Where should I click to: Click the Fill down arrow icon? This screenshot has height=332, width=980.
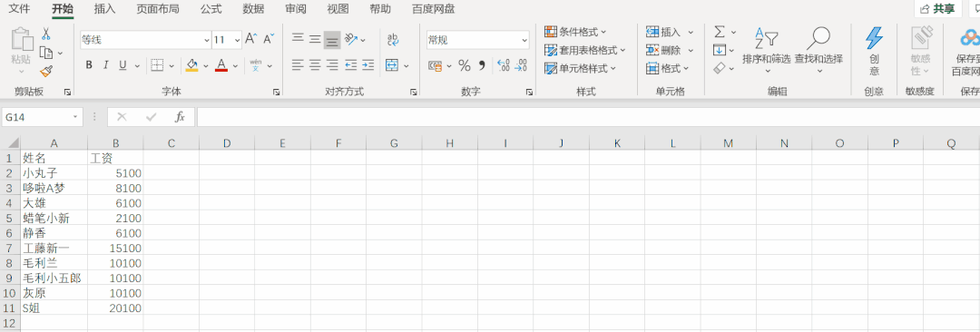pos(720,50)
